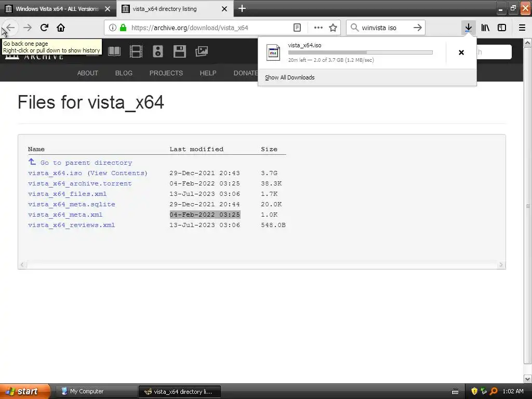Viewport: 532px width, 399px height.
Task: Open vista_x64_reviews.xml link
Action: point(72,225)
